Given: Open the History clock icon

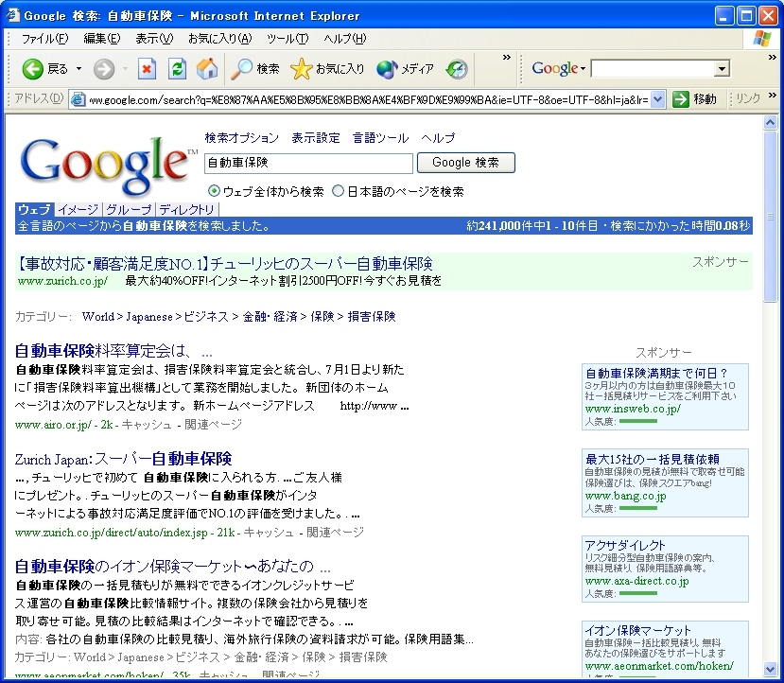Looking at the screenshot, I should (x=457, y=69).
